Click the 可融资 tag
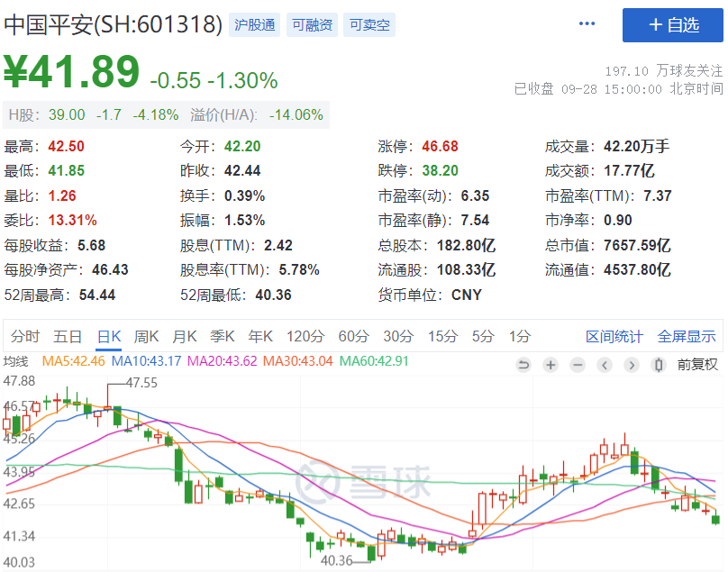The width and height of the screenshot is (728, 572). (x=312, y=24)
